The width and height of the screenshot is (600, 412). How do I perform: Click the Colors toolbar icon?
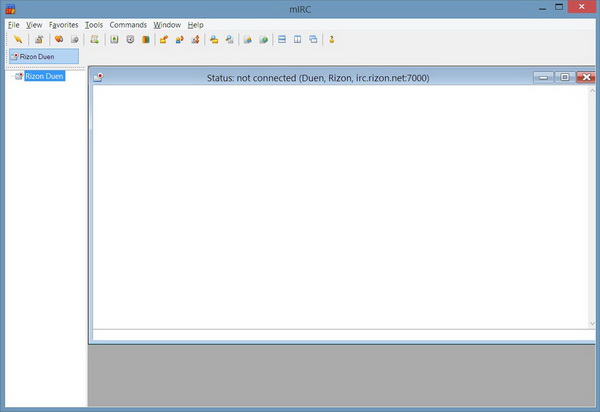(x=145, y=40)
